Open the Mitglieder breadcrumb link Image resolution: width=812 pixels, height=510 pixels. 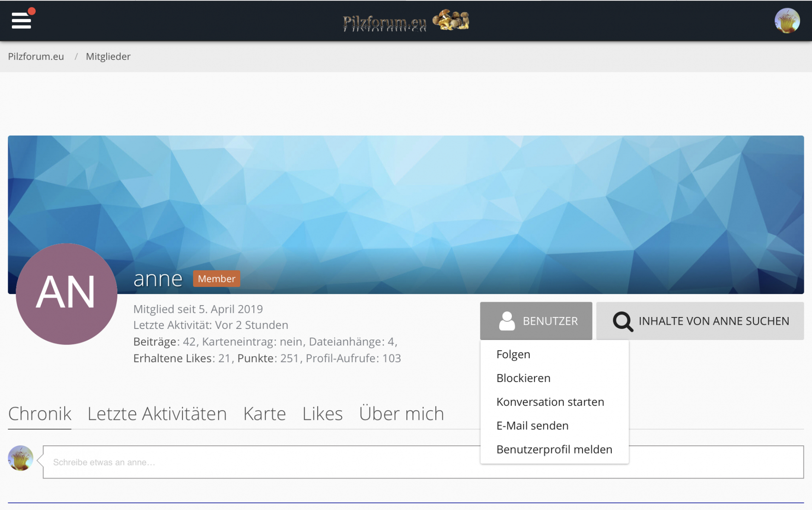108,57
